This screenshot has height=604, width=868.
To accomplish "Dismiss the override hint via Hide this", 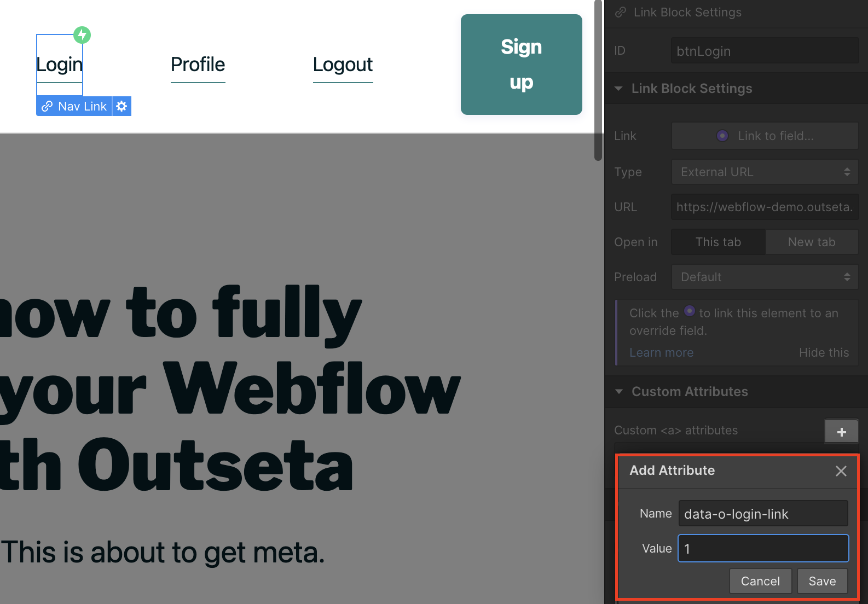I will 824,352.
